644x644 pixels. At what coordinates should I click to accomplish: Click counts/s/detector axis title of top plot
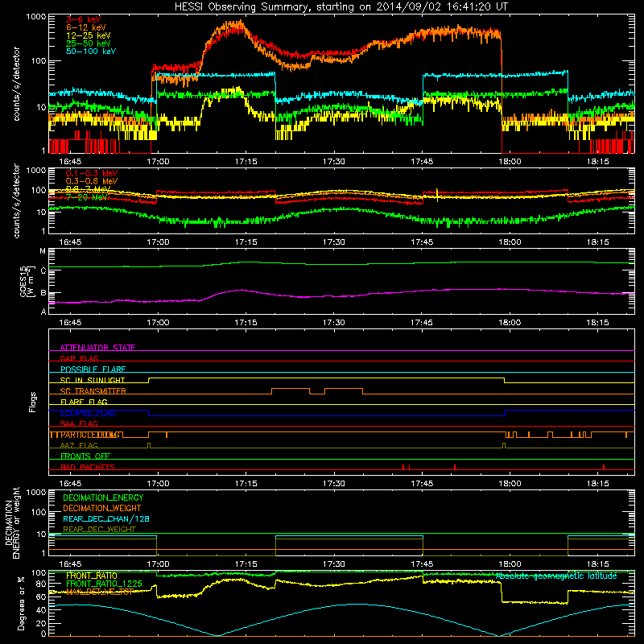coord(16,84)
